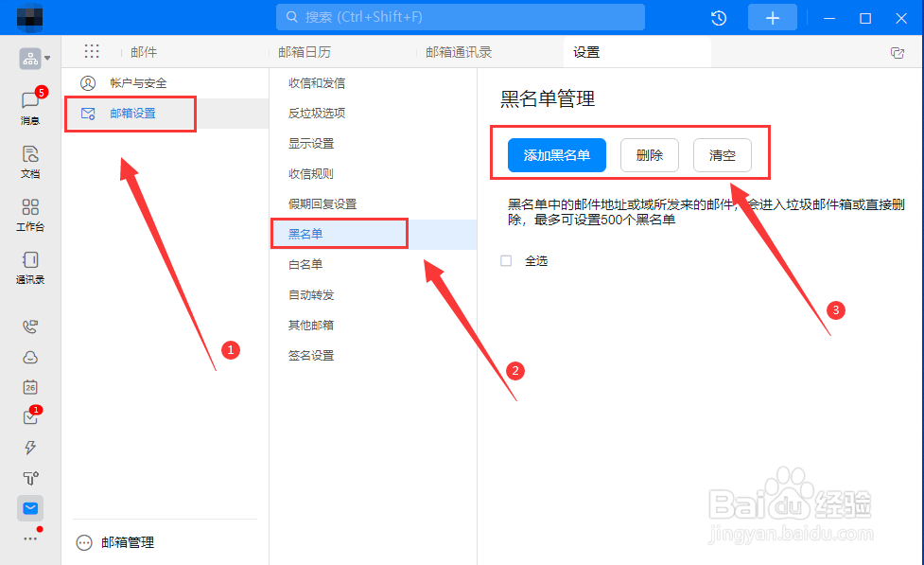
Task: Select 黑名单 settings item
Action: tap(374, 234)
